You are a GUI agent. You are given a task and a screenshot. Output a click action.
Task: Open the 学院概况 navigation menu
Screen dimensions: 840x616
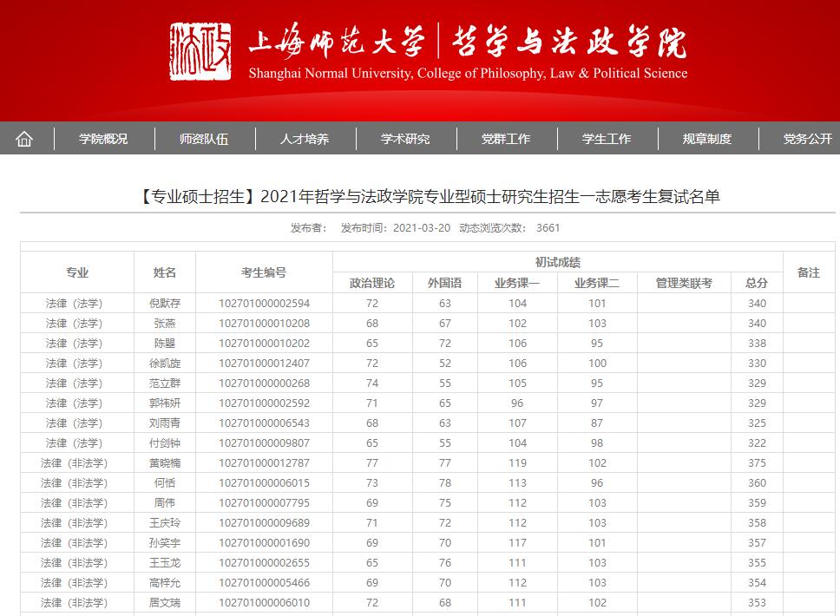coord(103,138)
